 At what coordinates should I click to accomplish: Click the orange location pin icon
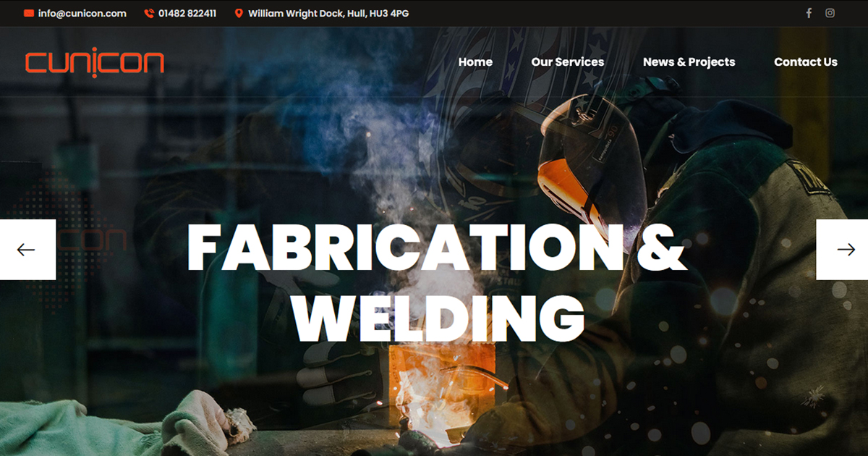pyautogui.click(x=239, y=13)
